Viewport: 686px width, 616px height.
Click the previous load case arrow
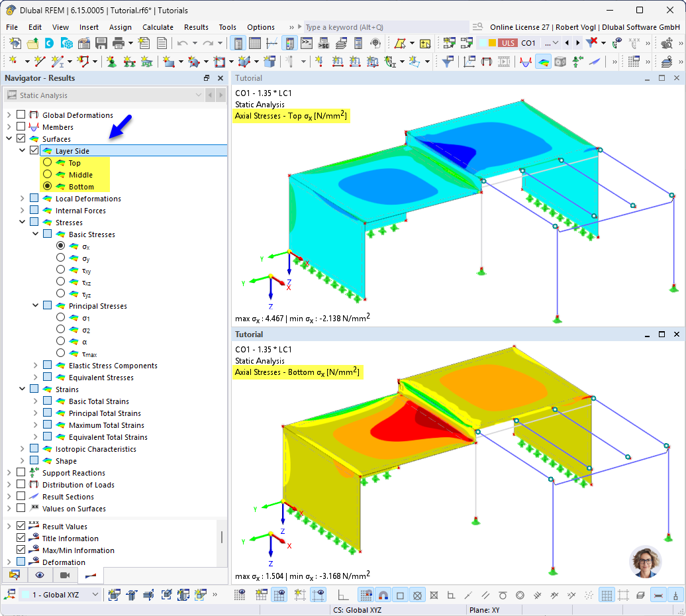567,43
